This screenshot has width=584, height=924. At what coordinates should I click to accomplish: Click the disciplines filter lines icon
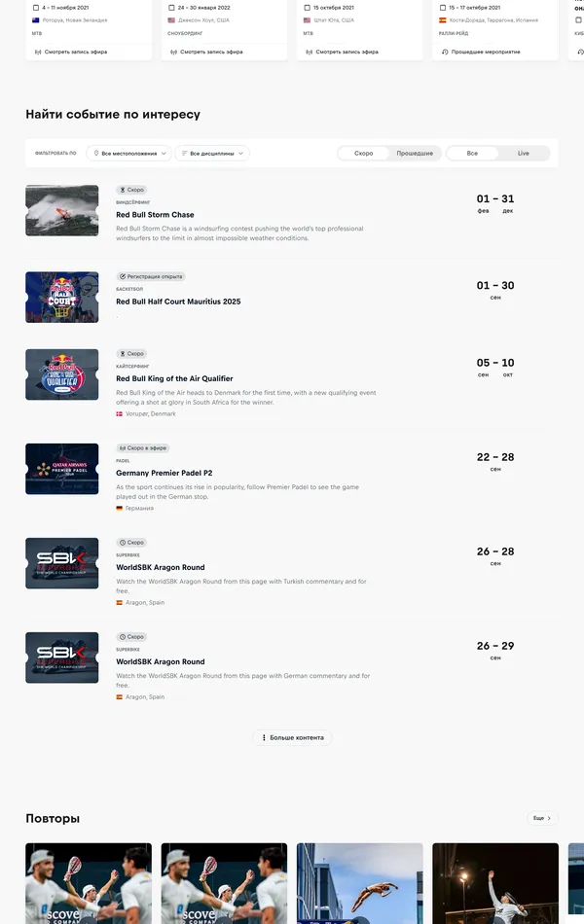185,154
